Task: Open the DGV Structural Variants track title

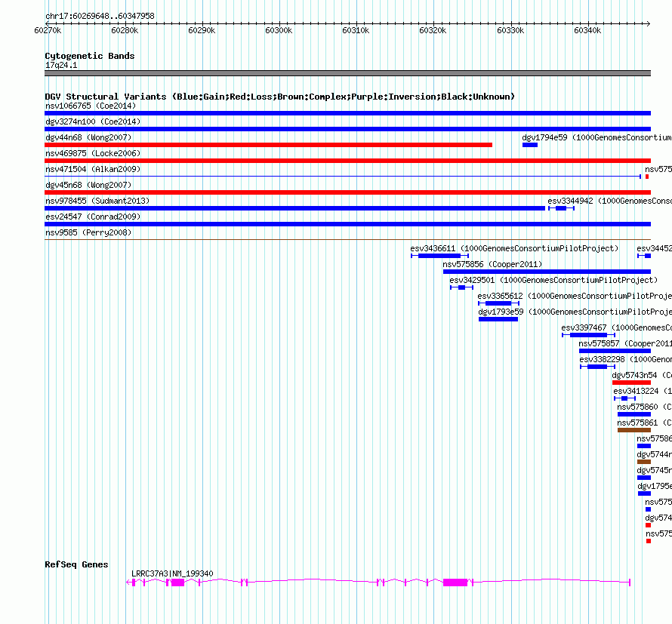Action: coord(279,97)
